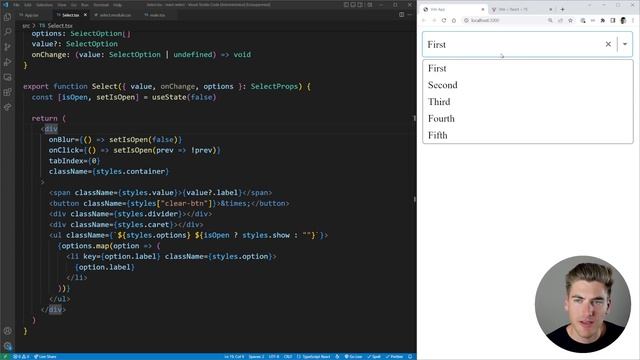640x360 pixels.
Task: Clear the selected value with the X button
Action: (x=608, y=44)
